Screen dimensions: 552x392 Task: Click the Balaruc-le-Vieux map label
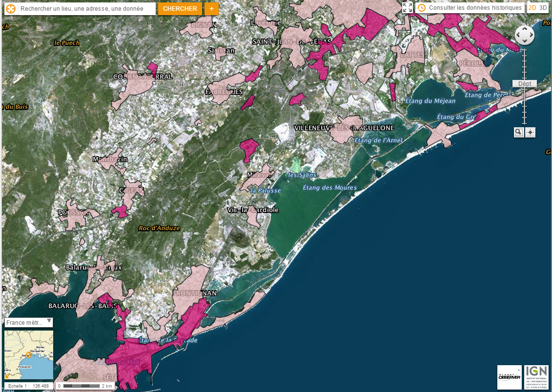click(94, 268)
